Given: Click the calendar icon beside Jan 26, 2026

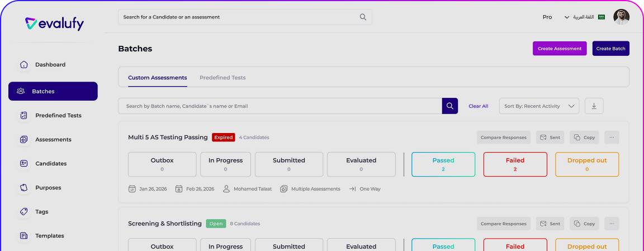Looking at the screenshot, I should tap(132, 189).
